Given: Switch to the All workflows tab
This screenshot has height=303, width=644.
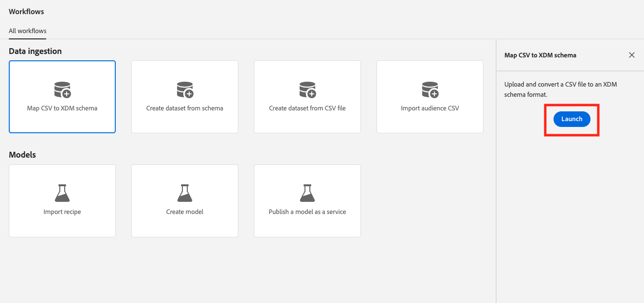Looking at the screenshot, I should [28, 31].
